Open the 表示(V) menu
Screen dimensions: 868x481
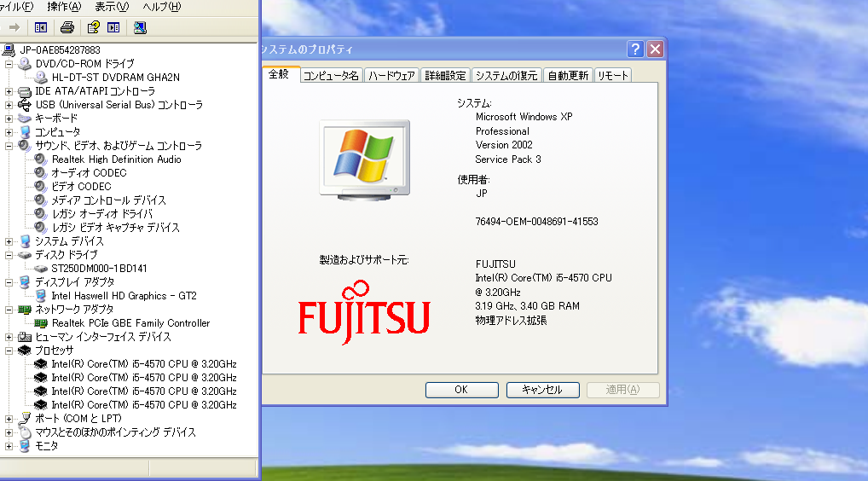click(x=111, y=7)
